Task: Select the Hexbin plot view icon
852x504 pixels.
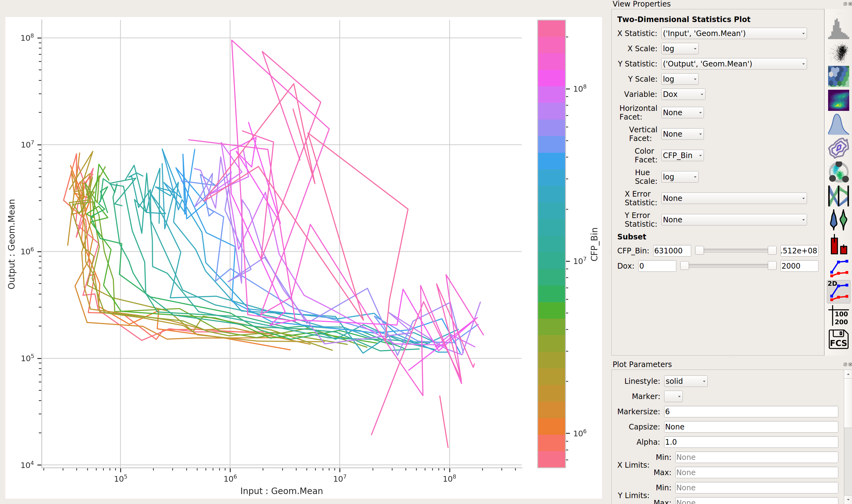Action: 838,76
